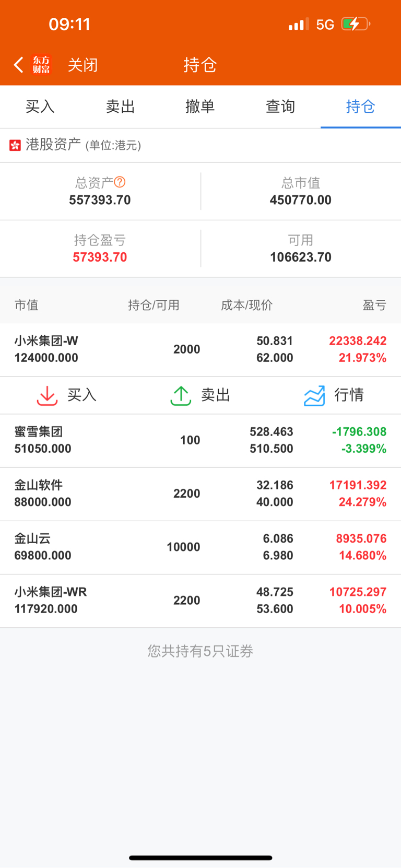Tap the blue 行情 chart icon
Screen dimensions: 401x868
click(314, 395)
